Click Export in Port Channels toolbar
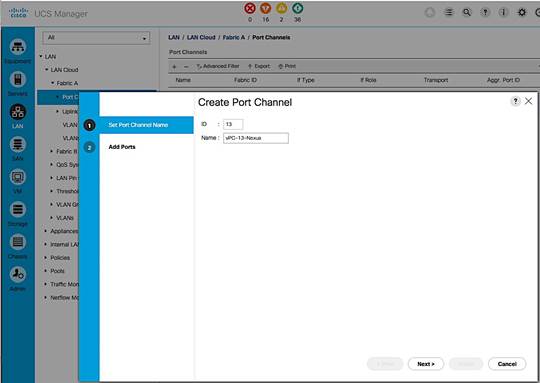 259,66
